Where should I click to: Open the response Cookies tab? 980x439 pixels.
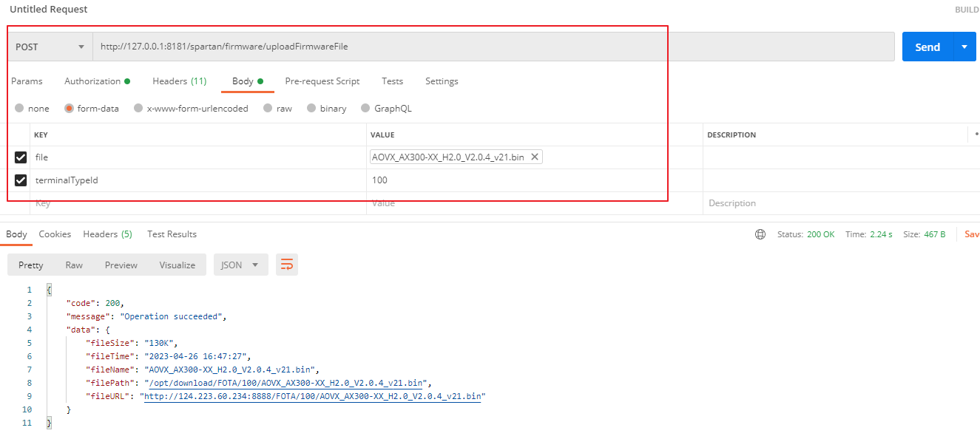[x=55, y=234]
